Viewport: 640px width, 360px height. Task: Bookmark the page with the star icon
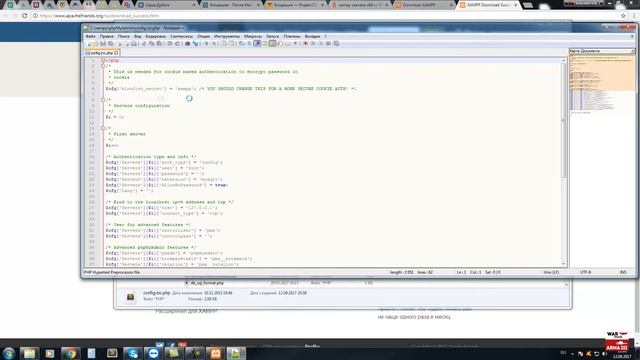[623, 16]
